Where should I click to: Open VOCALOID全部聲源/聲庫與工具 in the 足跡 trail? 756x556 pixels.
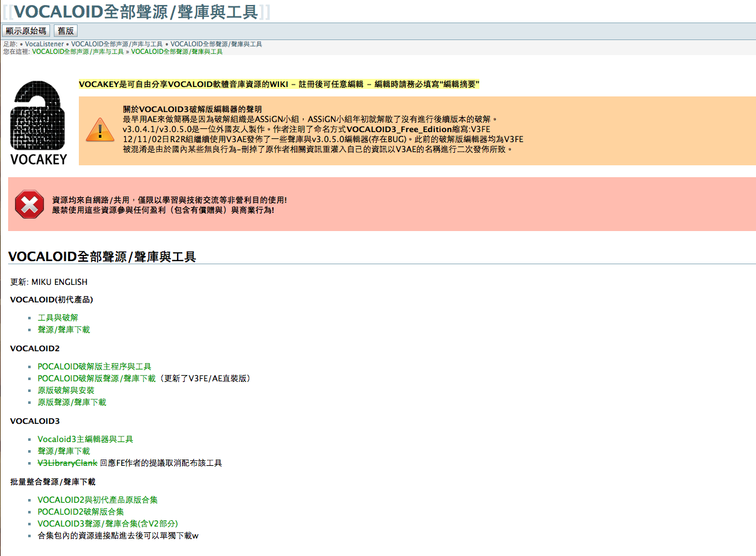pos(217,44)
